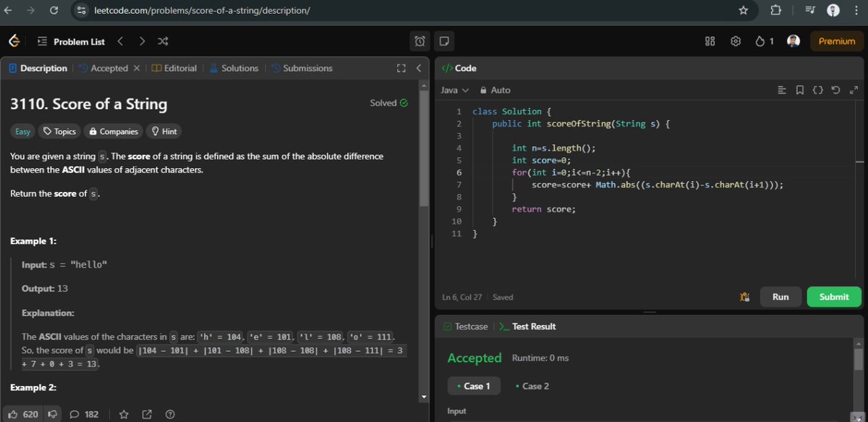
Task: Open the help question mark icon
Action: click(170, 415)
